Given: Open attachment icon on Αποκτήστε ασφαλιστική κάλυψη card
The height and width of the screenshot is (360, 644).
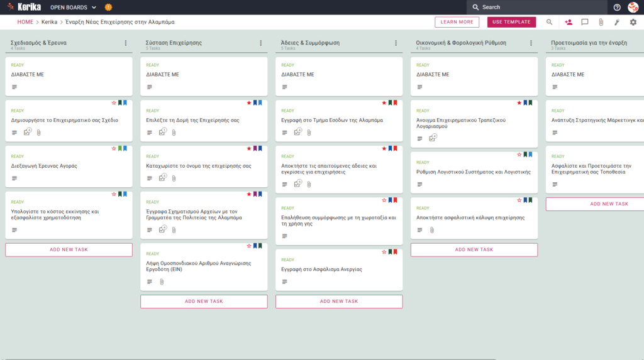Looking at the screenshot, I should [431, 230].
